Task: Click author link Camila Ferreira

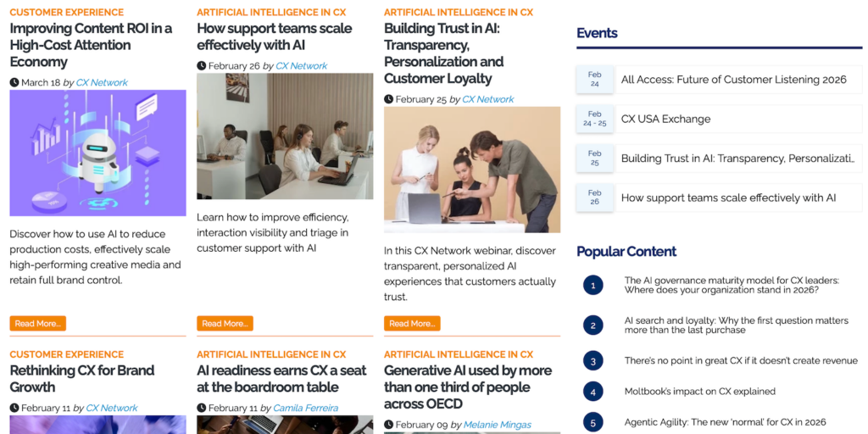Action: 305,408
